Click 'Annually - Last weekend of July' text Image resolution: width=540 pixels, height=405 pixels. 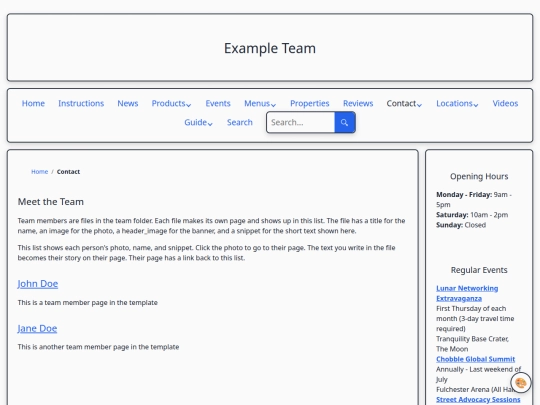pos(478,374)
